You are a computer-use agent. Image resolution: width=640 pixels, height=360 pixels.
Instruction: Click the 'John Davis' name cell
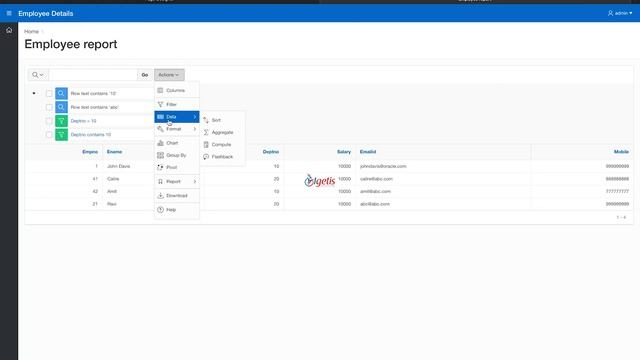(118, 166)
